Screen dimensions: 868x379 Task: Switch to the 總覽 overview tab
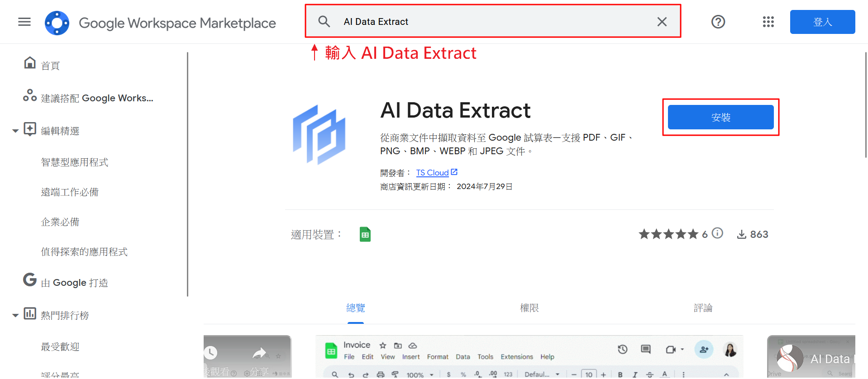(x=356, y=308)
